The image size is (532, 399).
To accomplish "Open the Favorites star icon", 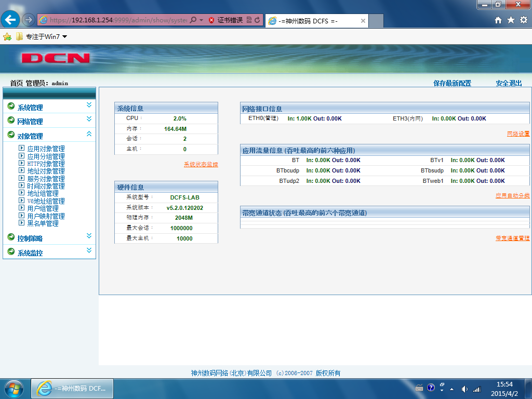I will [x=511, y=20].
